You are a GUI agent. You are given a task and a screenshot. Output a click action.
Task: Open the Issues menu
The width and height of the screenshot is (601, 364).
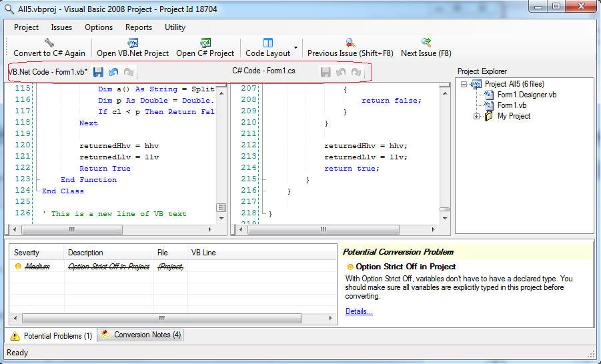[x=61, y=27]
